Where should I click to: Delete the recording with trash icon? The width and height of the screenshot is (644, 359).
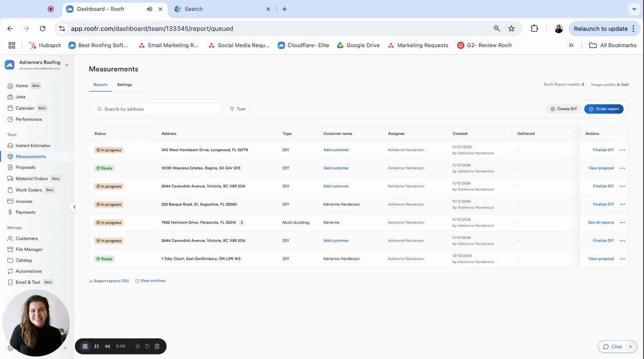pyautogui.click(x=157, y=346)
